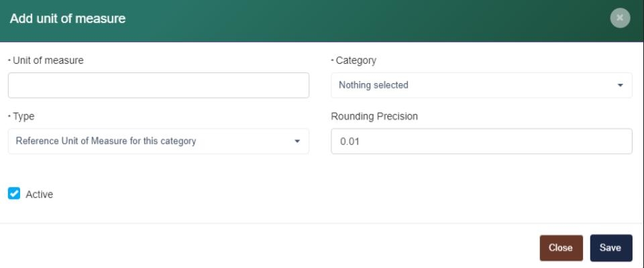Click the "Category" field label
Screen dimensions: 644x268
pyautogui.click(x=356, y=60)
